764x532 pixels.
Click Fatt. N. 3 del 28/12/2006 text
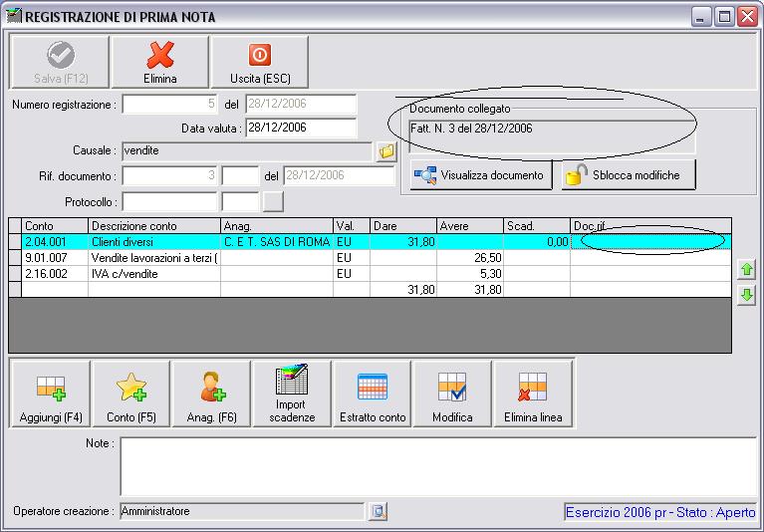pos(471,129)
